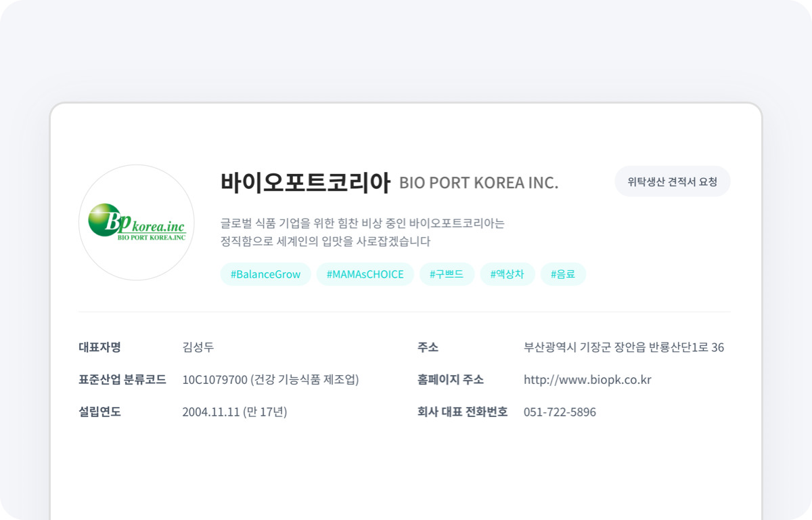
Task: Click the #액상차 tag
Action: click(507, 274)
